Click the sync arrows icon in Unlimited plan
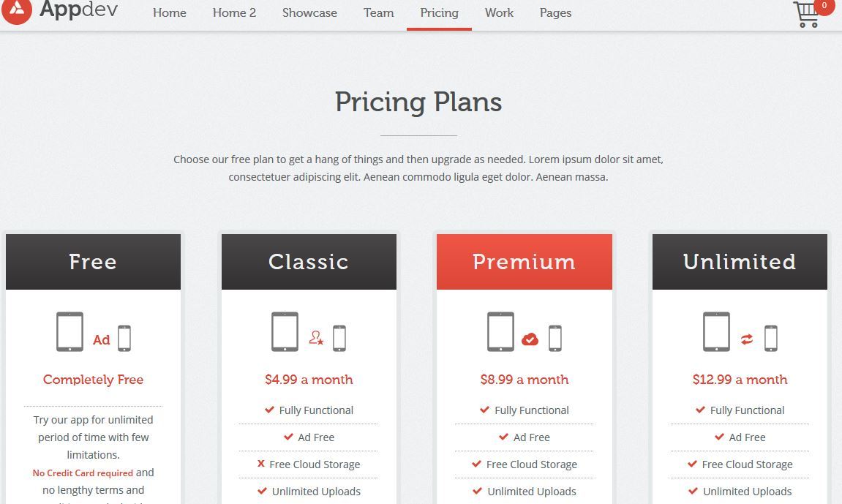 click(x=747, y=339)
